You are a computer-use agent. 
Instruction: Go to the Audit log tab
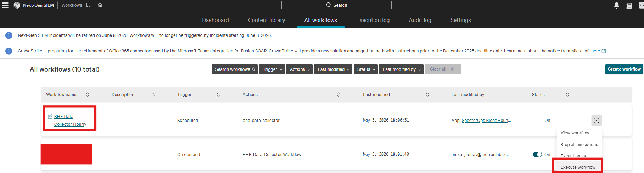pos(420,20)
